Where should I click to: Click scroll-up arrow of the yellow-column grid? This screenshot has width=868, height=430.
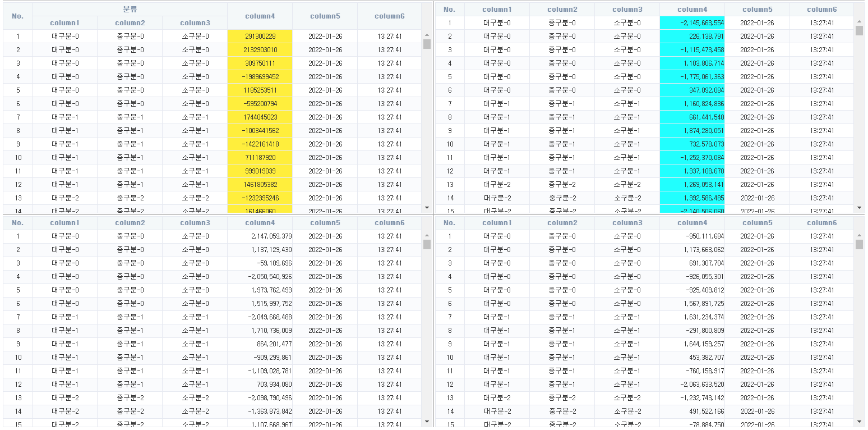click(x=427, y=35)
